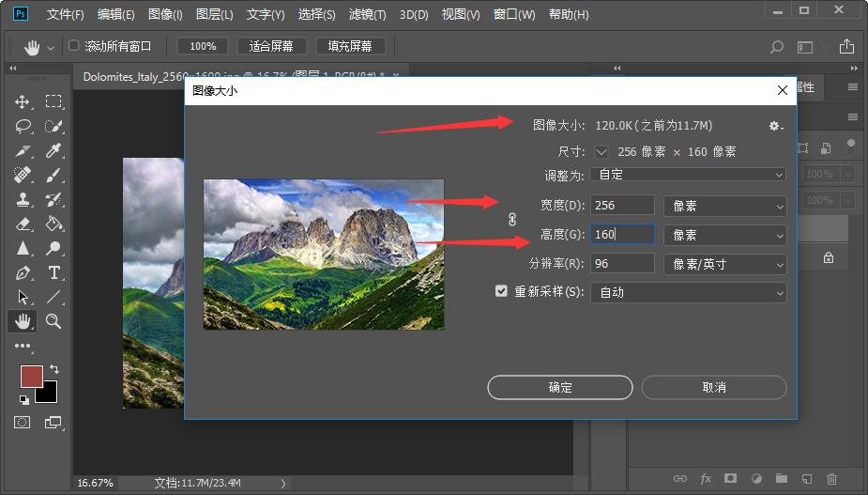The height and width of the screenshot is (495, 868).
Task: Select the Hand tool in toolbox
Action: tap(23, 321)
